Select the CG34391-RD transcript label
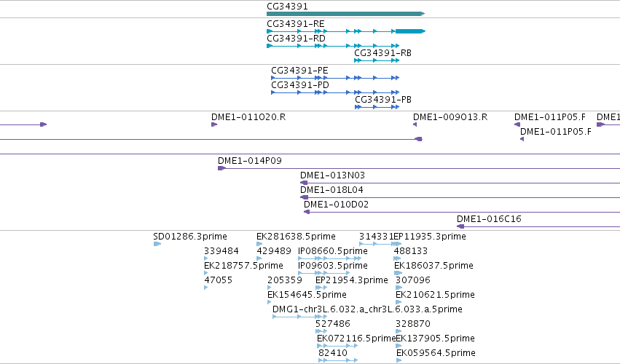620x364 pixels. tap(297, 39)
